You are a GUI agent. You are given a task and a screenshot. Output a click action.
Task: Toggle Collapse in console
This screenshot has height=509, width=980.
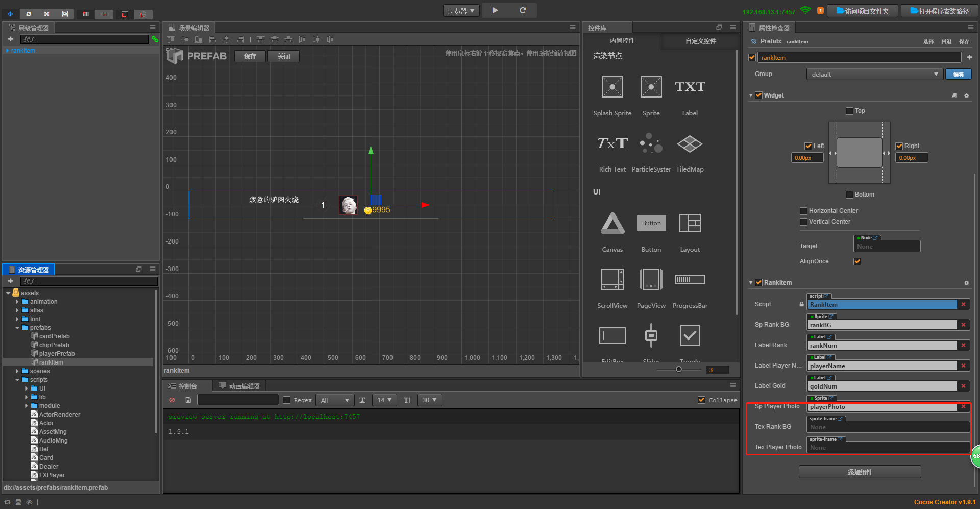click(x=702, y=400)
